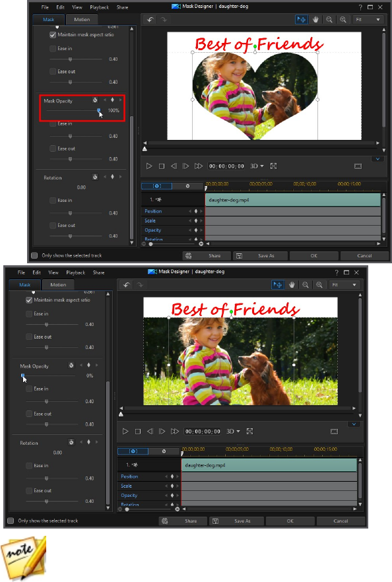This screenshot has height=582, width=392.
Task: Add Position keyframe in heart-preview timeline
Action: coord(196,211)
